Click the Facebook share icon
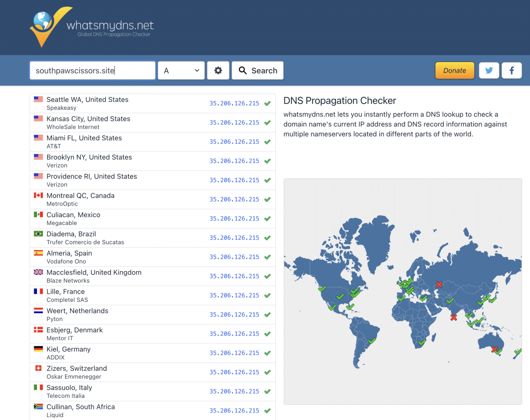The height and width of the screenshot is (420, 530). point(512,70)
